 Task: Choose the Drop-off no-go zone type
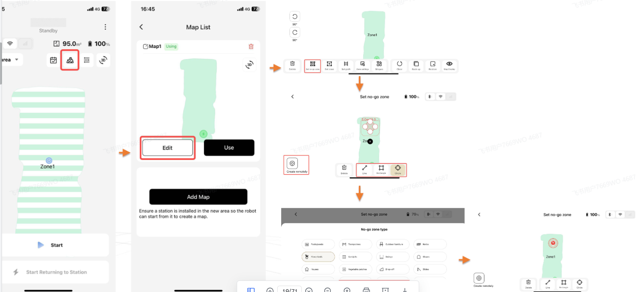coord(393,269)
